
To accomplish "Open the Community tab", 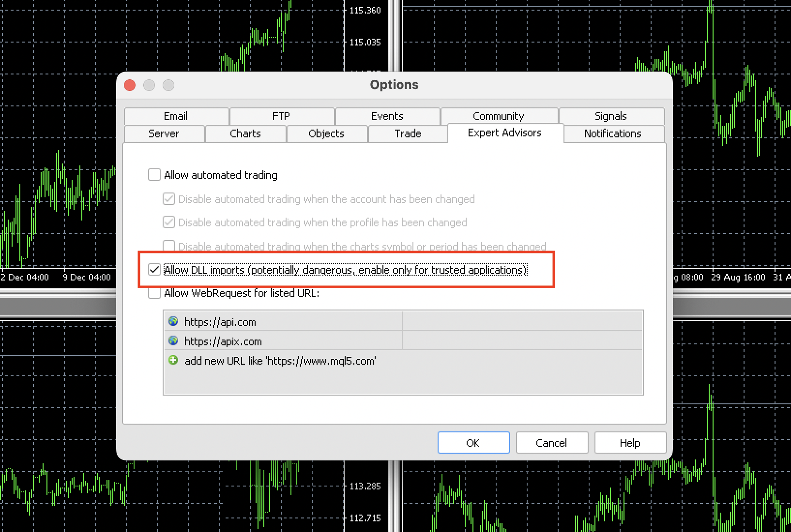I will (499, 116).
